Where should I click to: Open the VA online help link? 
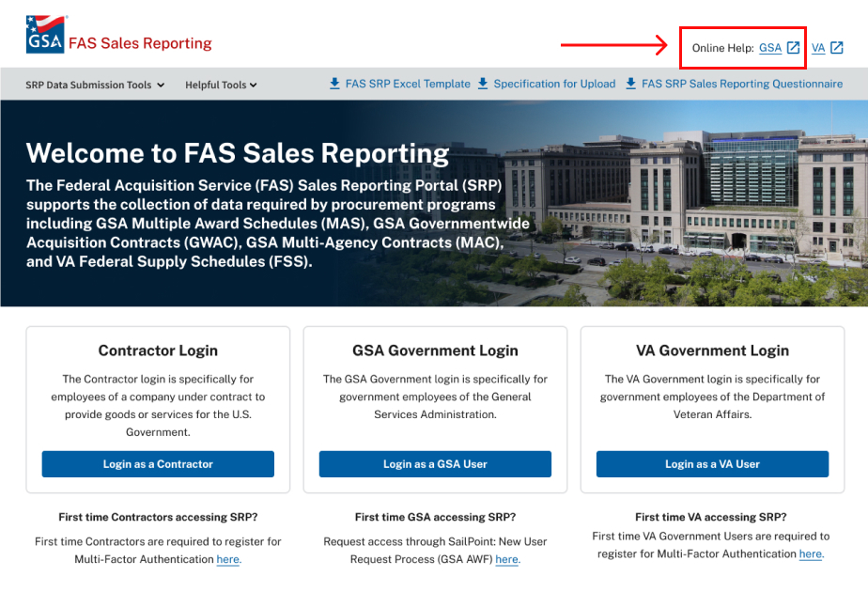pos(818,48)
